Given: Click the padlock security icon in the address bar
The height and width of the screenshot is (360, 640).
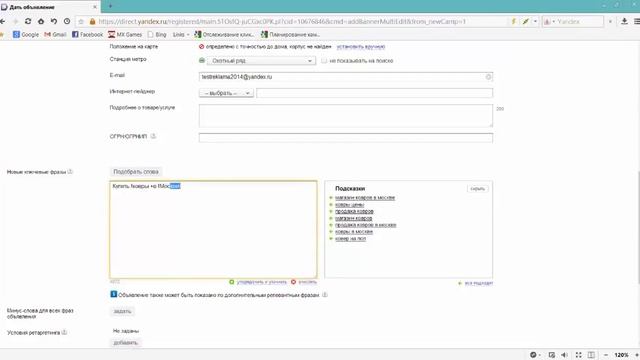Looking at the screenshot, I should [x=92, y=22].
